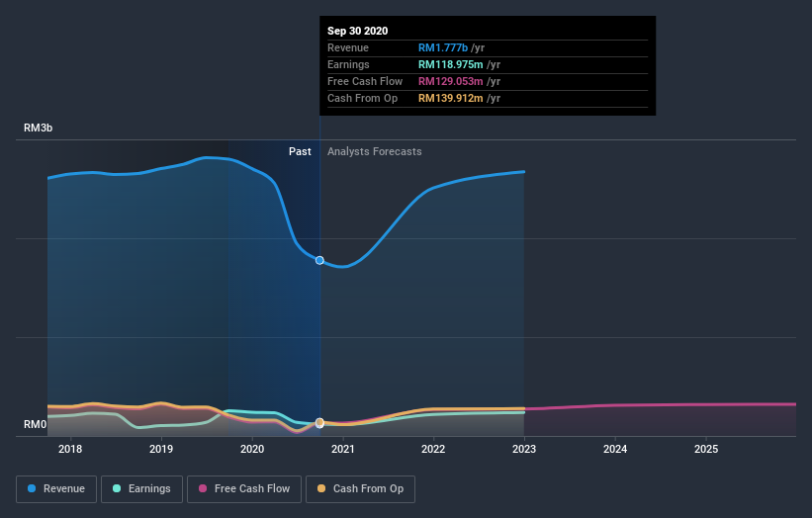The width and height of the screenshot is (812, 518).
Task: Select the cash flow data point marker near RM0
Action: coord(320,423)
